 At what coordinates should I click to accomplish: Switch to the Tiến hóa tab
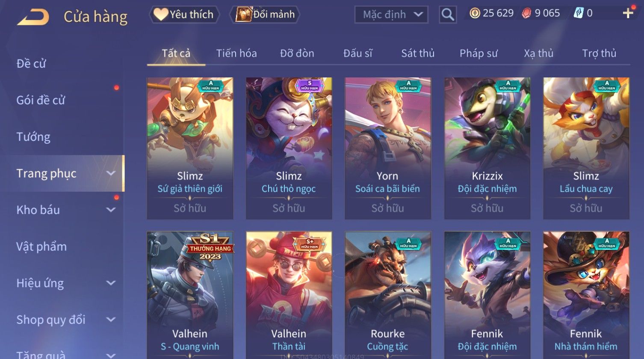click(236, 53)
